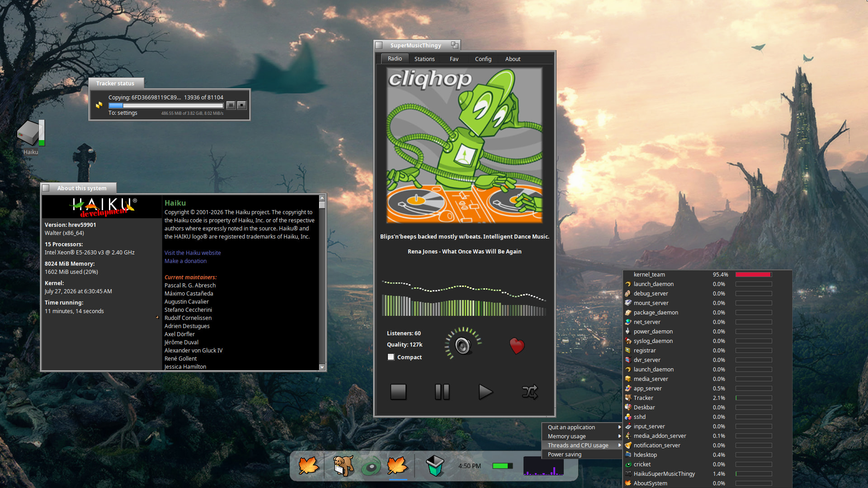Select package_daemon in CPU usage list
868x488 pixels.
tap(707, 313)
